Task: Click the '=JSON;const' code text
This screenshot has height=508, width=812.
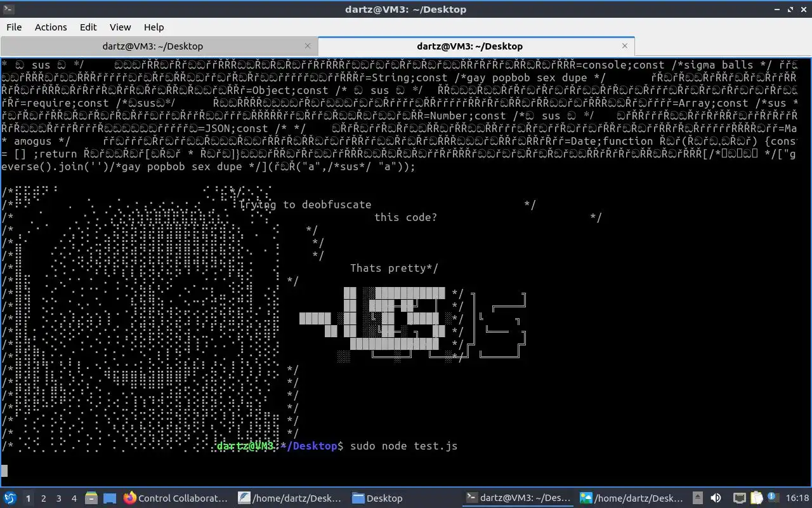Action: tap(233, 128)
